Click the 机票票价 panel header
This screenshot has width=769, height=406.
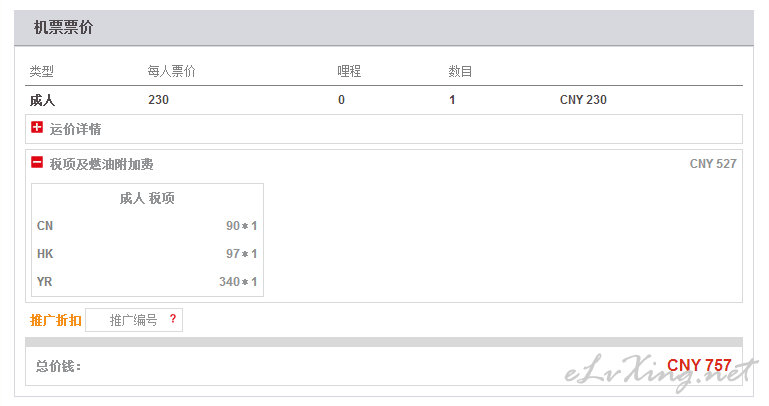click(384, 28)
